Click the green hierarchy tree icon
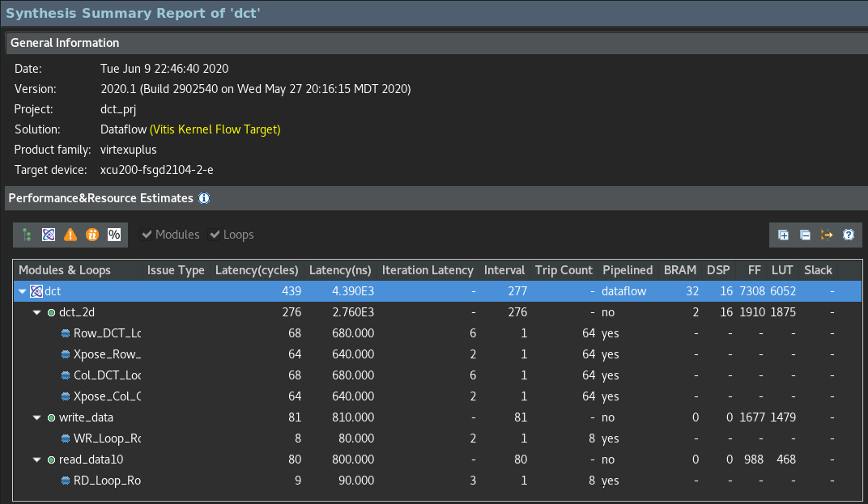Image resolution: width=868 pixels, height=504 pixels. (27, 235)
